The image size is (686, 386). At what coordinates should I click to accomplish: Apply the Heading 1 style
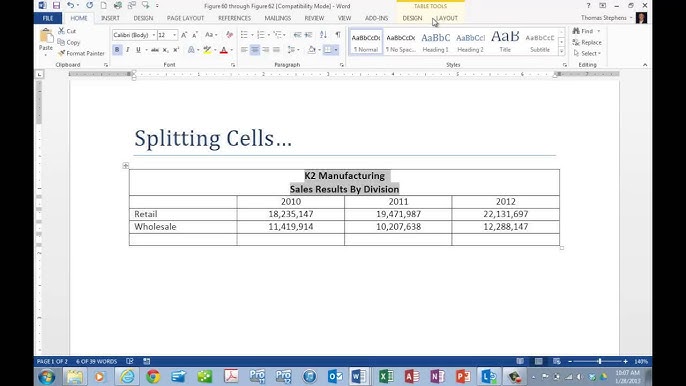(x=435, y=42)
